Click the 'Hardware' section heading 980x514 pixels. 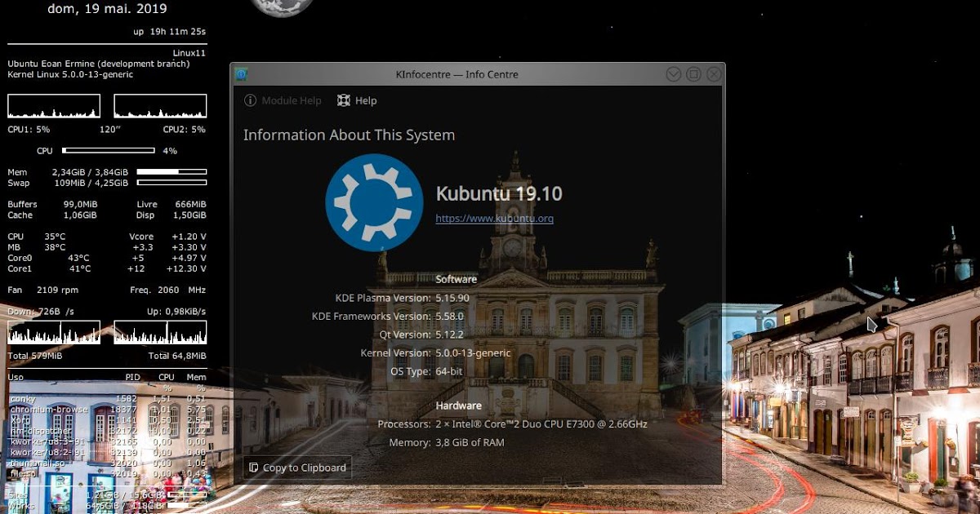[x=459, y=405]
